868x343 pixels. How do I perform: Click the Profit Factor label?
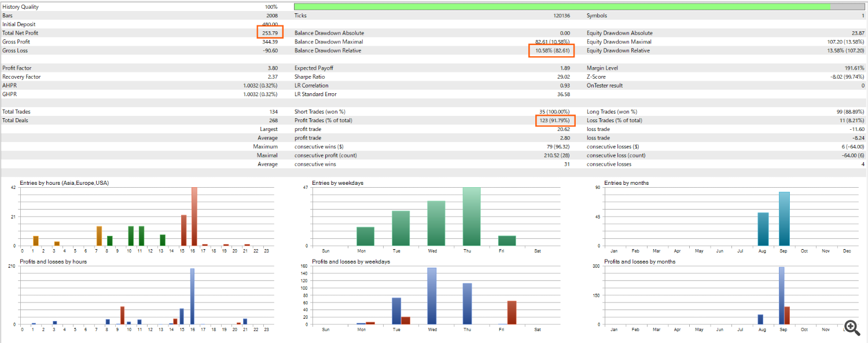click(17, 68)
